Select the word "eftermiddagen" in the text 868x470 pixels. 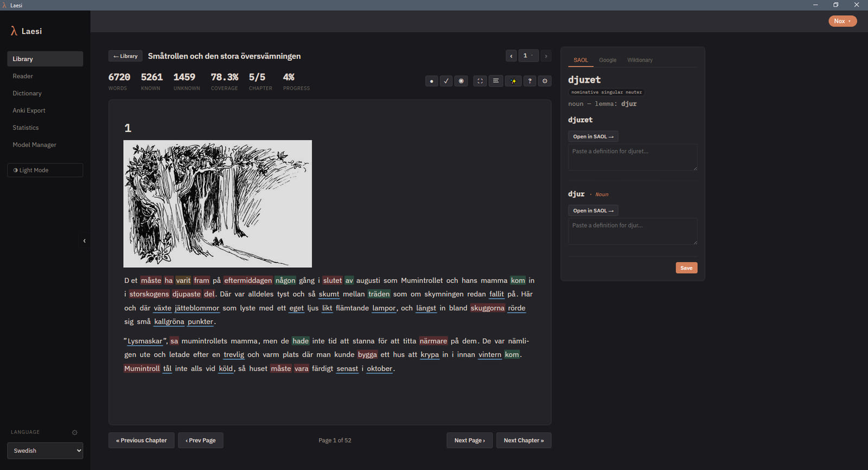pos(248,280)
